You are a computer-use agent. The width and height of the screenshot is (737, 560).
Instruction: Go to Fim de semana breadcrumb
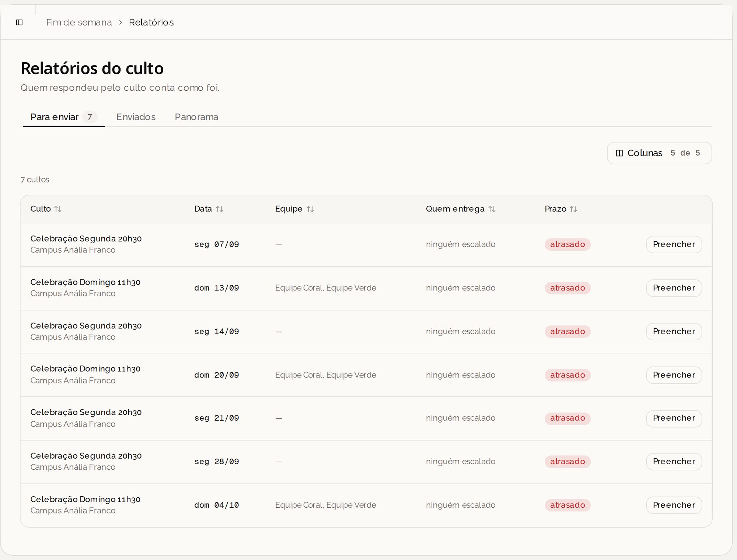coord(79,22)
